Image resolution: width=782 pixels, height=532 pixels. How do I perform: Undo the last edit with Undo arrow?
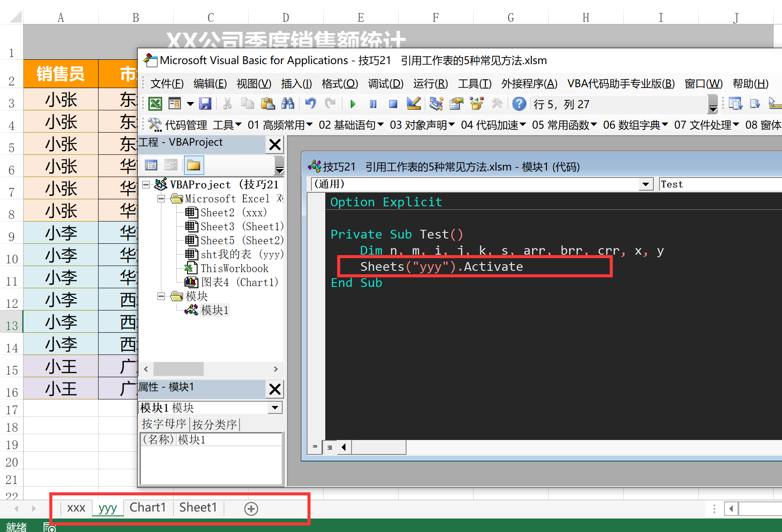coord(310,104)
